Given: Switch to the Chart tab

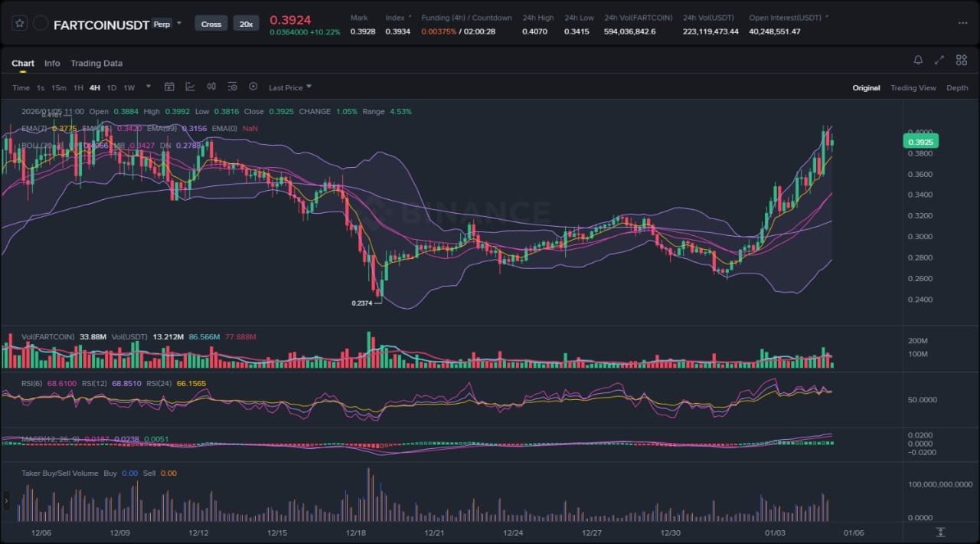Looking at the screenshot, I should [x=23, y=63].
